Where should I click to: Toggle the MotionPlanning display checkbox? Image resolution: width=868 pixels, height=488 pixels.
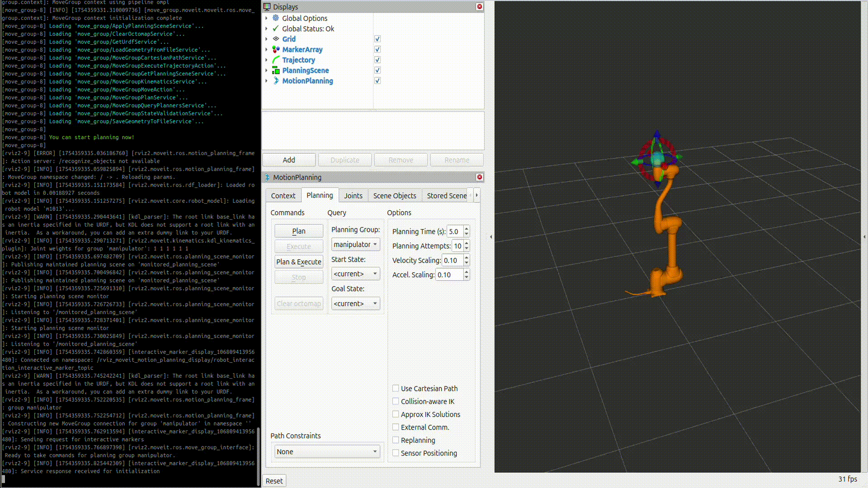(x=377, y=80)
